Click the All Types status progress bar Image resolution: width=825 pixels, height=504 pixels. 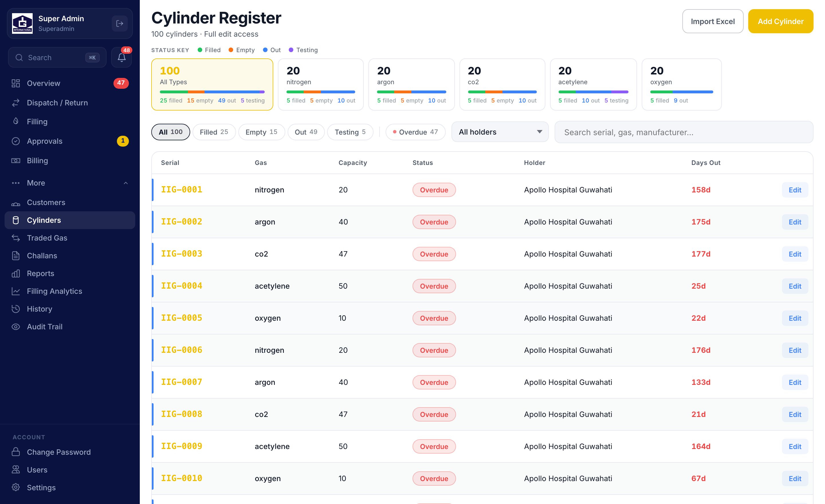[x=212, y=92]
